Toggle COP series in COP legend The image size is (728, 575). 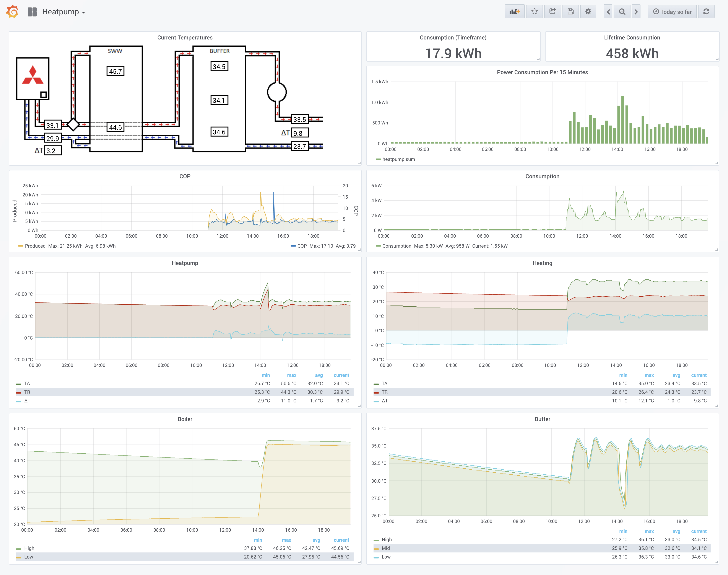pyautogui.click(x=302, y=246)
